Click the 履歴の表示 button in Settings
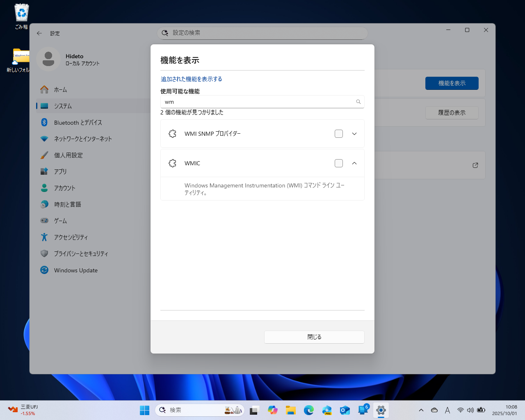 point(452,113)
